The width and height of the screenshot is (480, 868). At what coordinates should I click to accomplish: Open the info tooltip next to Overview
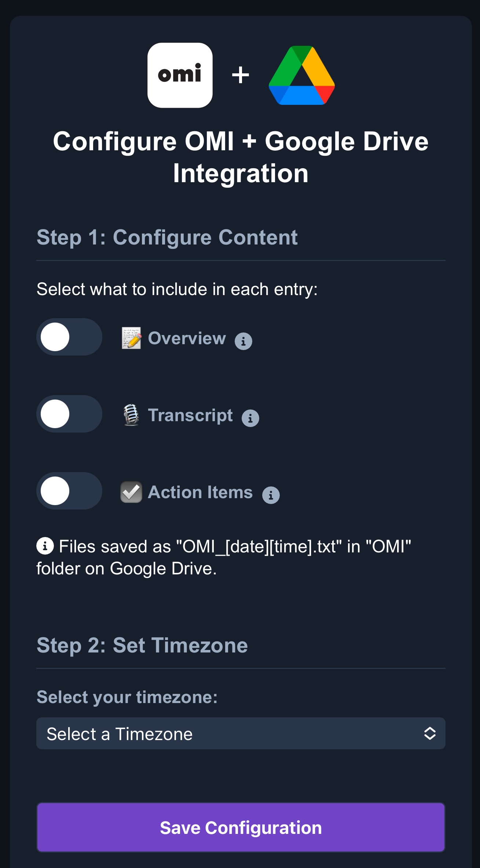tap(243, 341)
